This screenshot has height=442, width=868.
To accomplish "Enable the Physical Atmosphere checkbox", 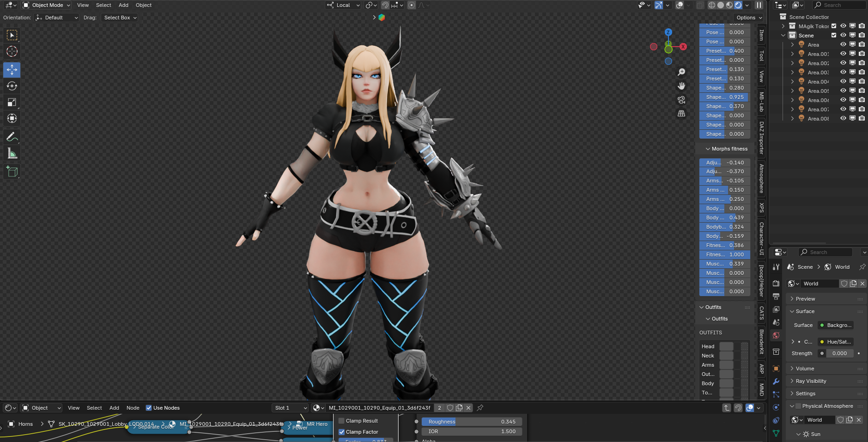I will point(798,406).
